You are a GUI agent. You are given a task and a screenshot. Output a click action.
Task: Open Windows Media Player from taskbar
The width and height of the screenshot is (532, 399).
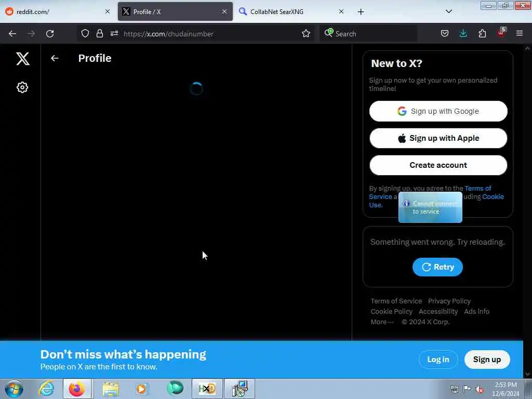[x=141, y=389]
